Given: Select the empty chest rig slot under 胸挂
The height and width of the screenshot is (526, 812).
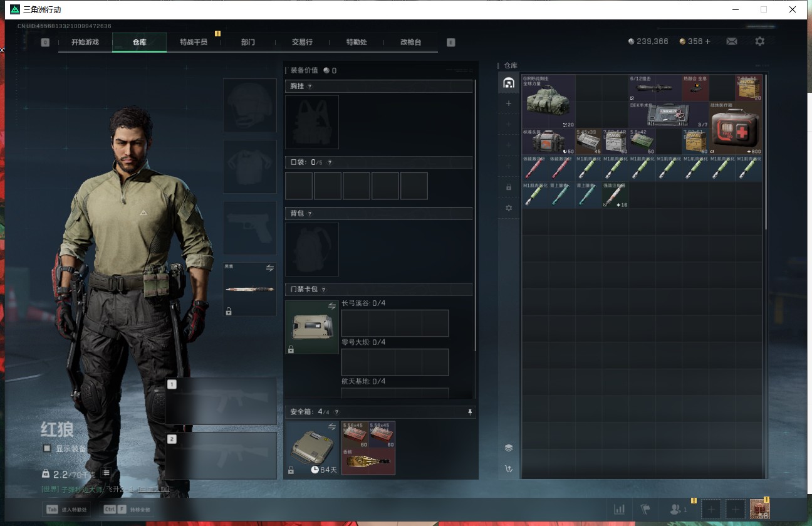Looking at the screenshot, I should click(x=312, y=122).
